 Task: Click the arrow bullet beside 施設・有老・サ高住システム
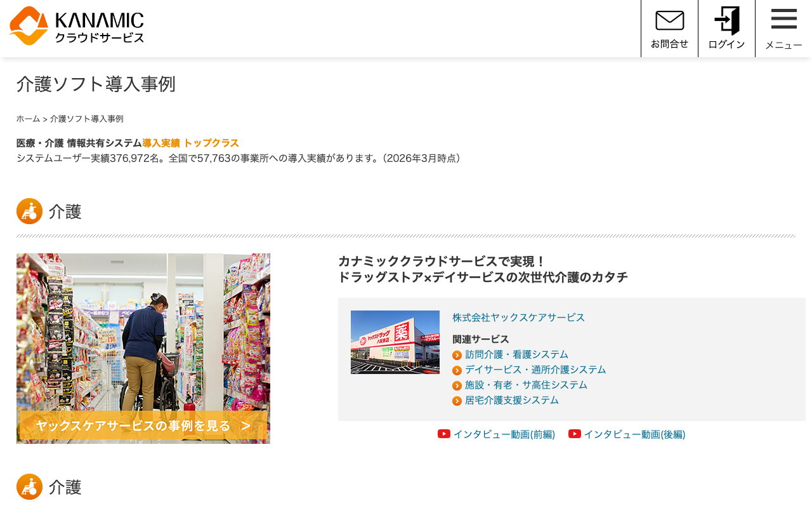pos(457,385)
